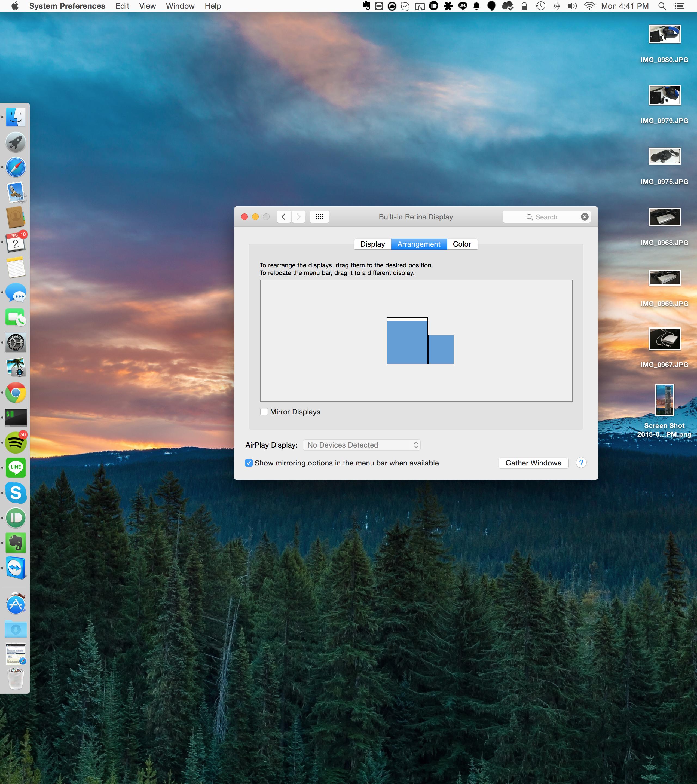Click Gather Windows button

pos(533,463)
